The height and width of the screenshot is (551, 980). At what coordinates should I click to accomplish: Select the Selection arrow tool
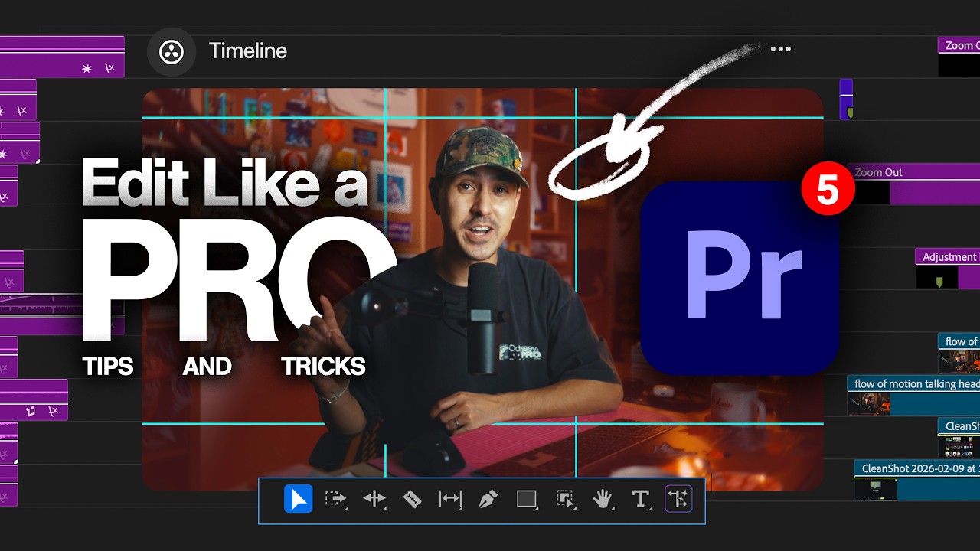click(x=299, y=500)
